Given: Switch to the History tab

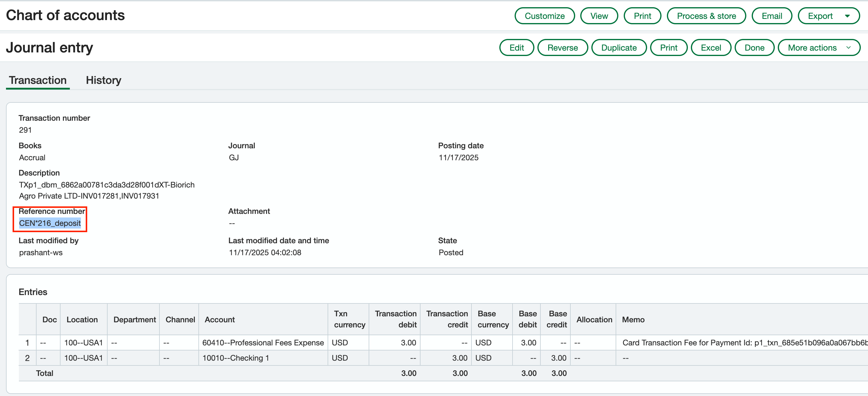Looking at the screenshot, I should pos(103,80).
